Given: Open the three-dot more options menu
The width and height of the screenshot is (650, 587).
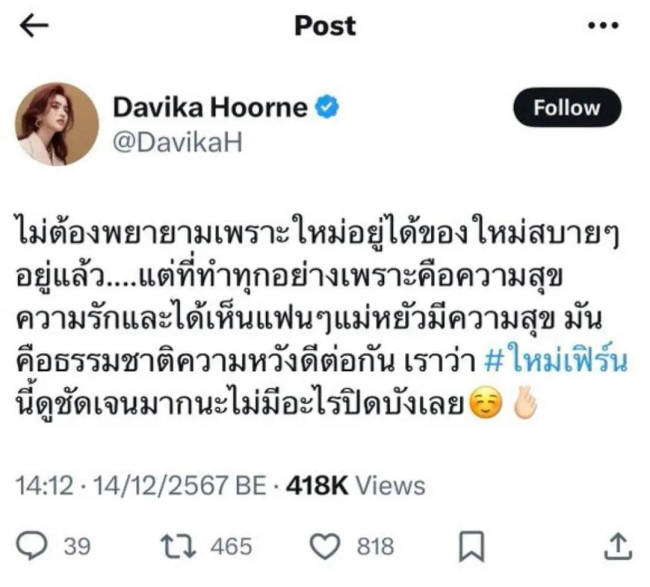Looking at the screenshot, I should coord(603,25).
